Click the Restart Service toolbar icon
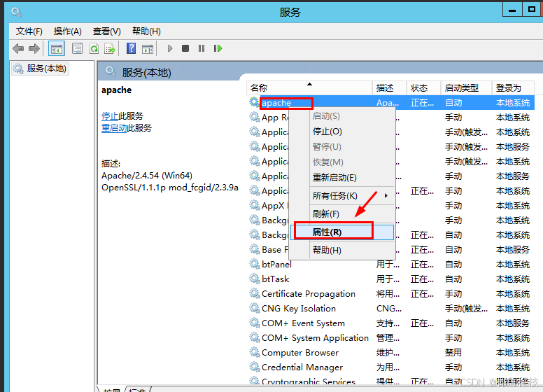The image size is (543, 392). (x=218, y=48)
